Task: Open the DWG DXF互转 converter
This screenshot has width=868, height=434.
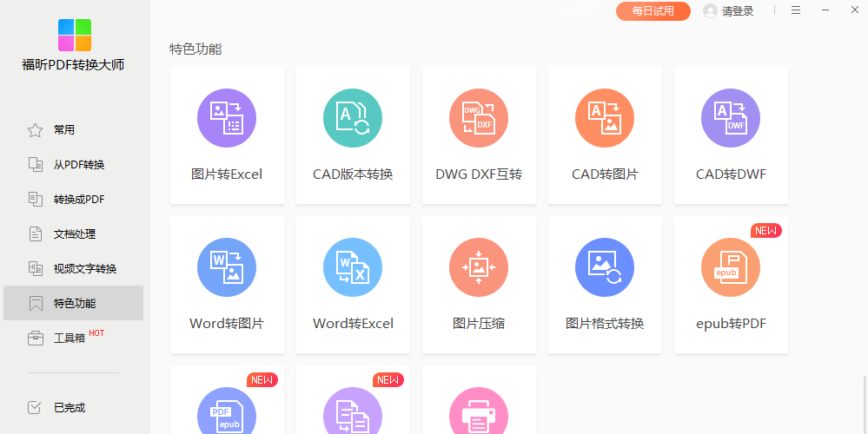Action: tap(479, 135)
